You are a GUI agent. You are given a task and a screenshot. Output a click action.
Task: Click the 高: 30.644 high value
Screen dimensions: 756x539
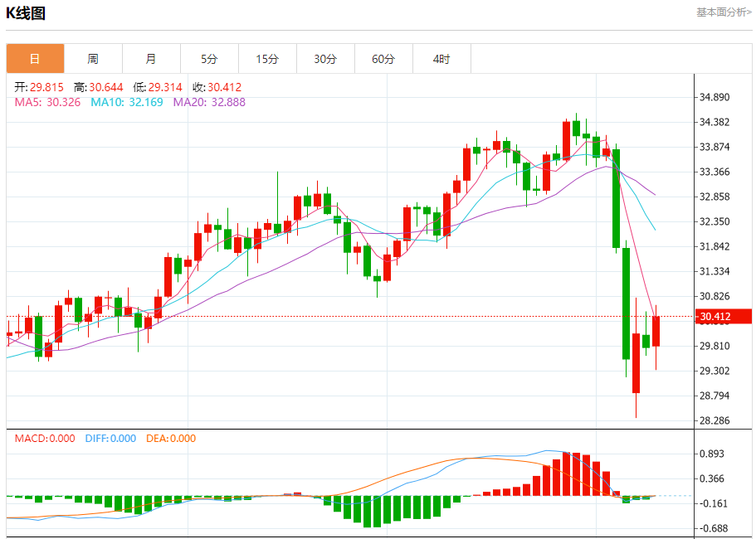pyautogui.click(x=99, y=87)
